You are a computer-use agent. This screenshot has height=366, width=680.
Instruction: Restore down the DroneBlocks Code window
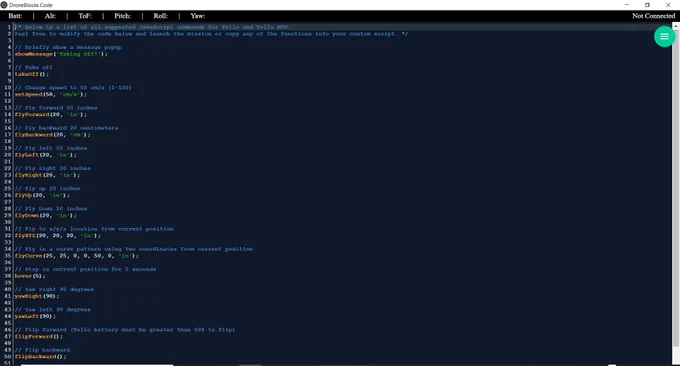tap(647, 5)
